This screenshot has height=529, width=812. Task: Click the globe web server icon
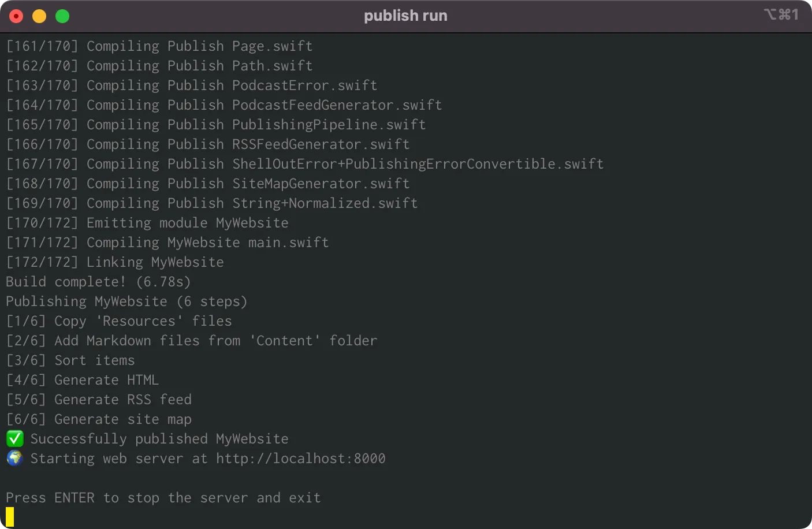pos(14,458)
